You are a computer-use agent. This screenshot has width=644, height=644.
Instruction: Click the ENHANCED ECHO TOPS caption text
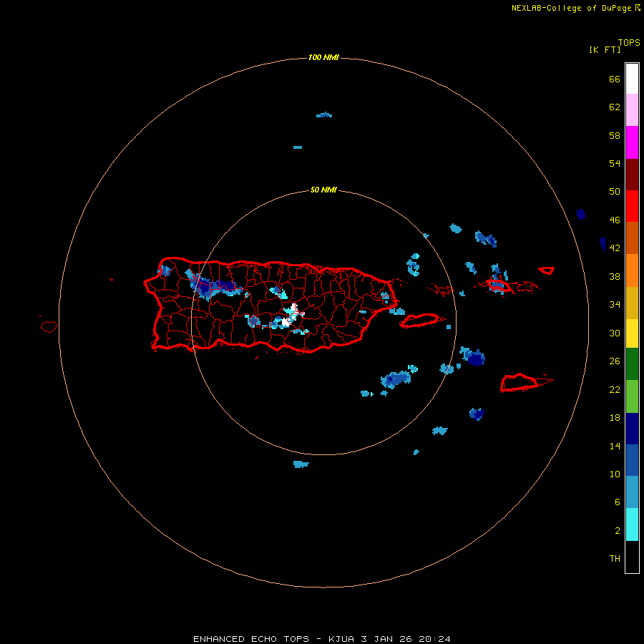click(x=322, y=639)
